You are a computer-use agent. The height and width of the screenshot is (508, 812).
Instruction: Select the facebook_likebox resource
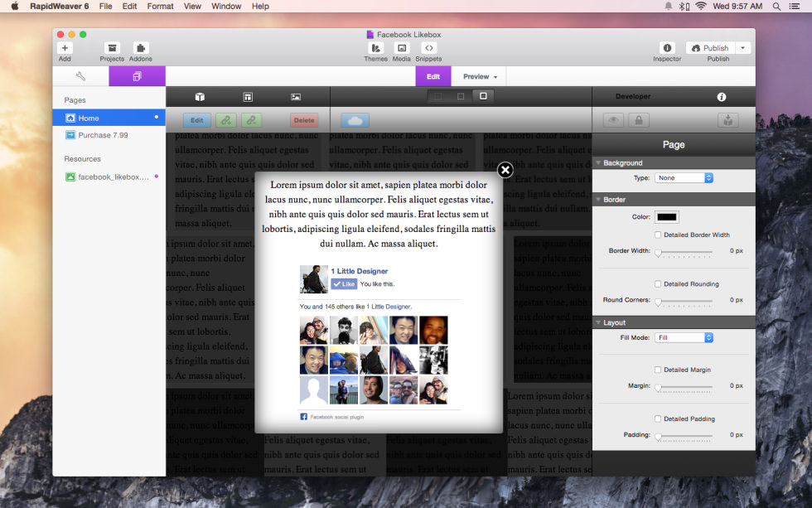(109, 177)
